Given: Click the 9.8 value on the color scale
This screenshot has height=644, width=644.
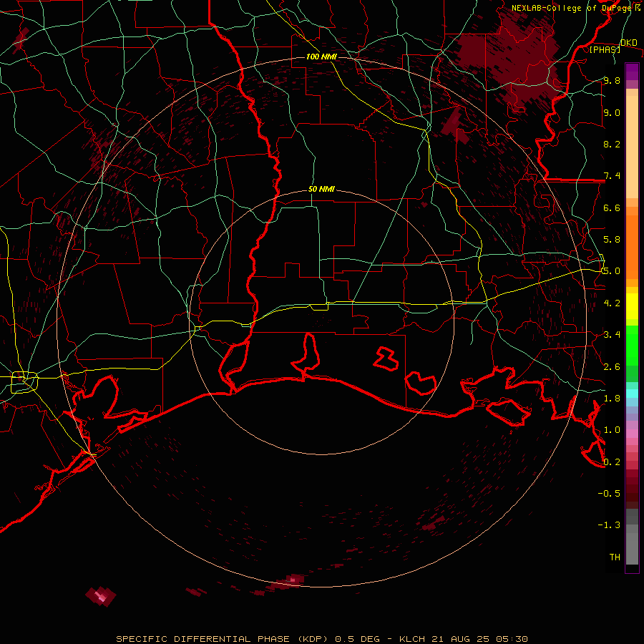Looking at the screenshot, I should click(612, 80).
